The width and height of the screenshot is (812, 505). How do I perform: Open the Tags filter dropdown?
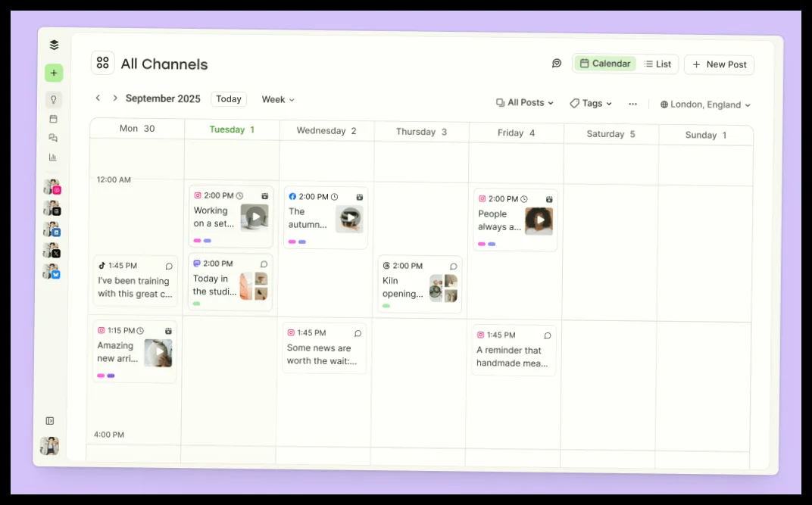click(591, 104)
